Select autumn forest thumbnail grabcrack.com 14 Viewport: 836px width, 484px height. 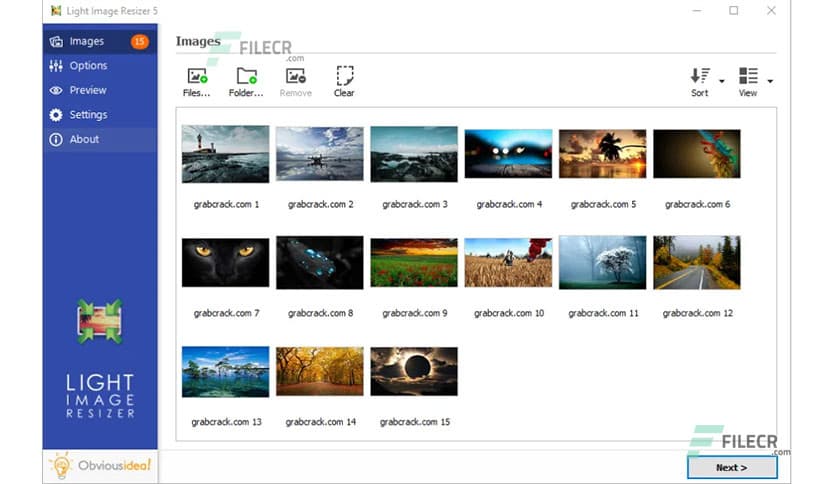coord(320,372)
